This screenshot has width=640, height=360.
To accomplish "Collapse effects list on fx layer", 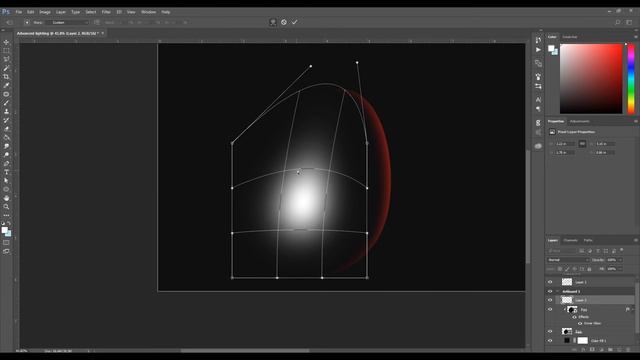I will [633, 310].
